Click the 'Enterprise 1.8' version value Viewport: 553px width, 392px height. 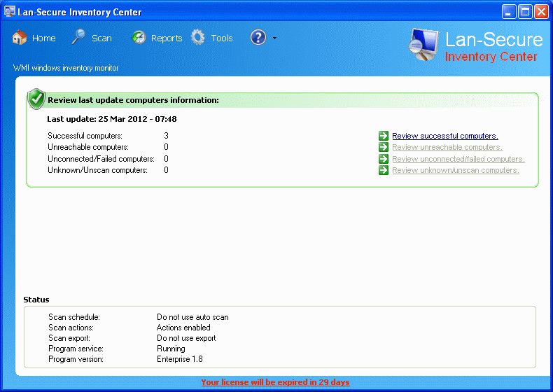(179, 359)
